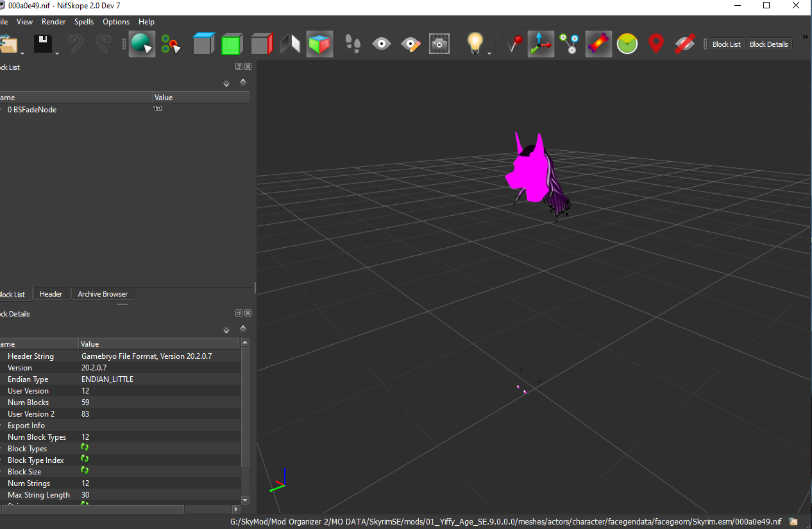Click the refresh icon on Block Types row

click(x=85, y=447)
